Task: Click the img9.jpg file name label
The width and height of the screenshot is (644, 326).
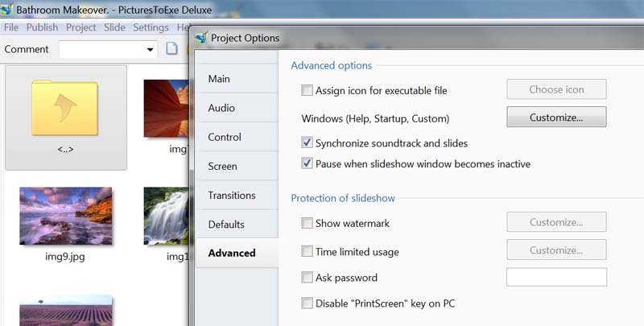Action: click(x=65, y=257)
